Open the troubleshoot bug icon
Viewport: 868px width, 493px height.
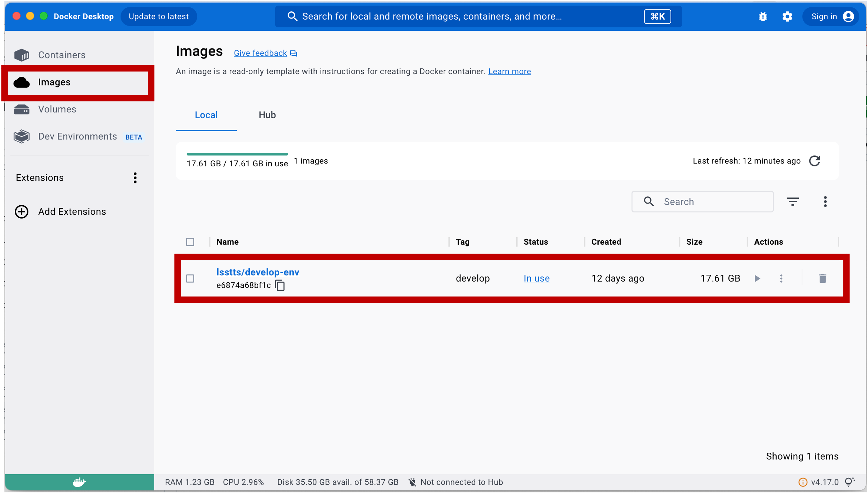click(x=763, y=17)
